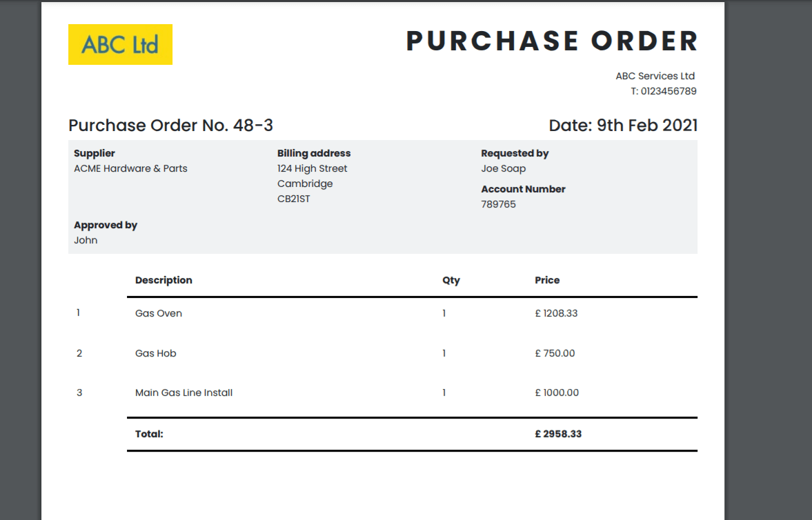Click Purchase Order No. 48-3 title
Screen dimensions: 812x520
[170, 126]
